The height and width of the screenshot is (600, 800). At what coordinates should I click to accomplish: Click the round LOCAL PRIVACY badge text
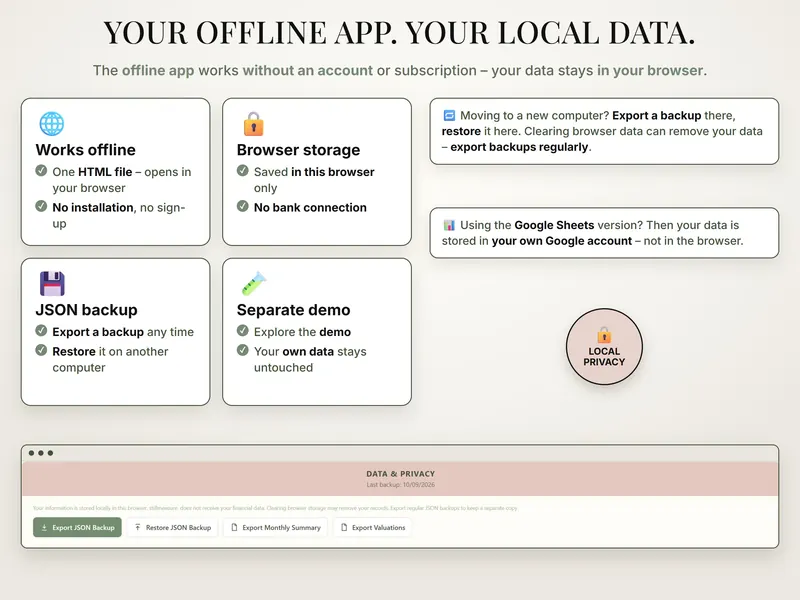coord(604,357)
